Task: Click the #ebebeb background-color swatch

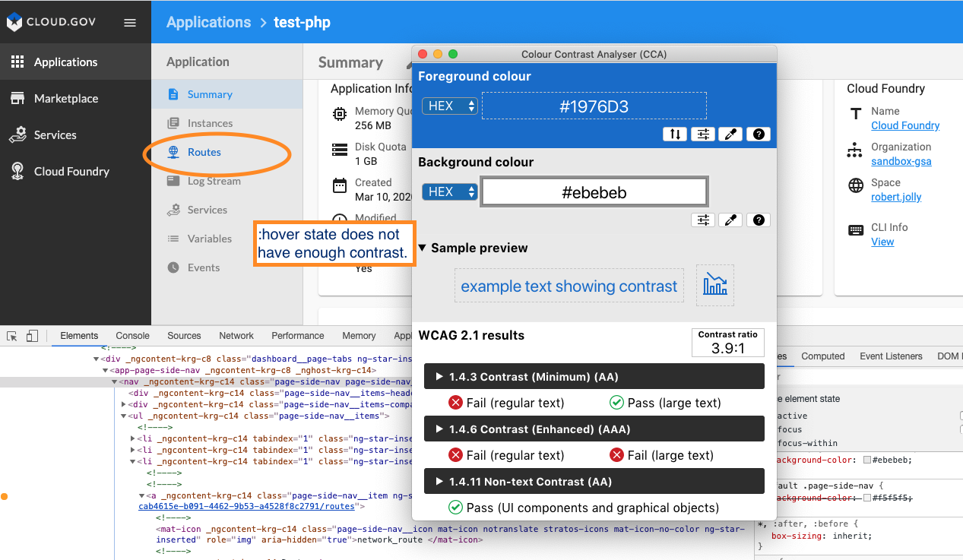Action: 867,460
